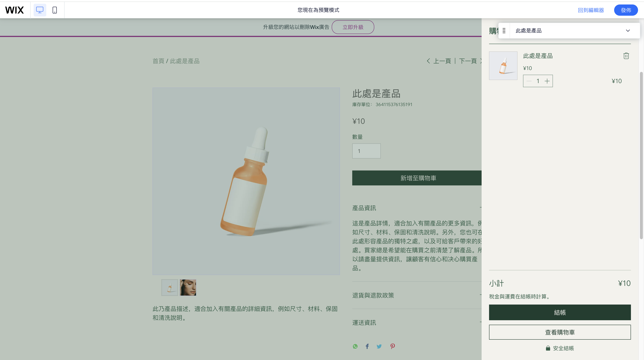Click the 首頁 breadcrumb link
Screen dimensions: 644x360
coord(158,61)
